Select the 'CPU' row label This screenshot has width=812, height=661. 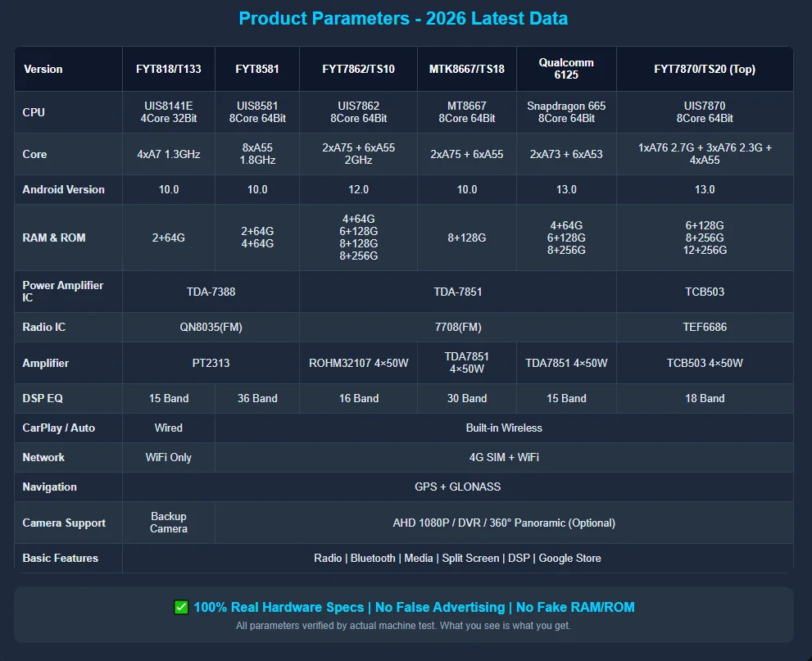68,112
